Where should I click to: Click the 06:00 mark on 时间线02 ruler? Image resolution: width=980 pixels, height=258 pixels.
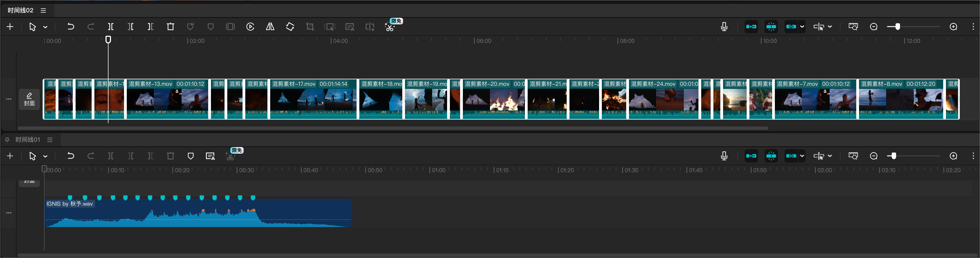[483, 41]
